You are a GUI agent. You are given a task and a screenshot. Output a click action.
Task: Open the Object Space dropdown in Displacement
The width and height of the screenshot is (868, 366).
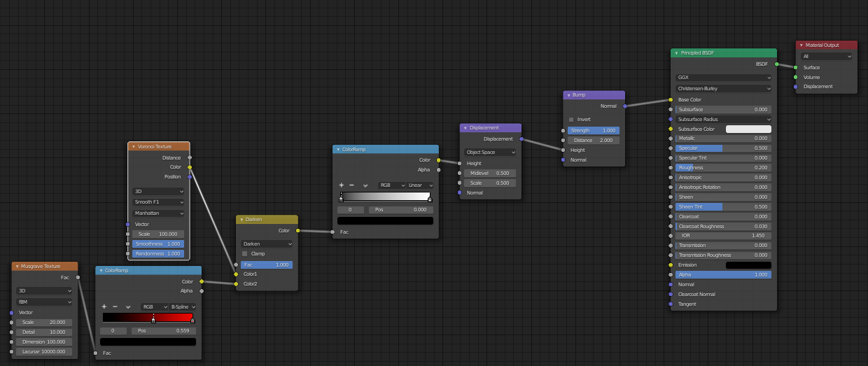coord(491,152)
